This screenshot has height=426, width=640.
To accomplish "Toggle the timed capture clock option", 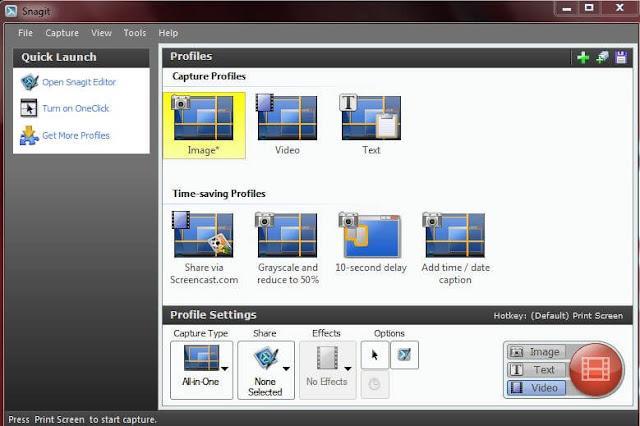I will (x=375, y=384).
